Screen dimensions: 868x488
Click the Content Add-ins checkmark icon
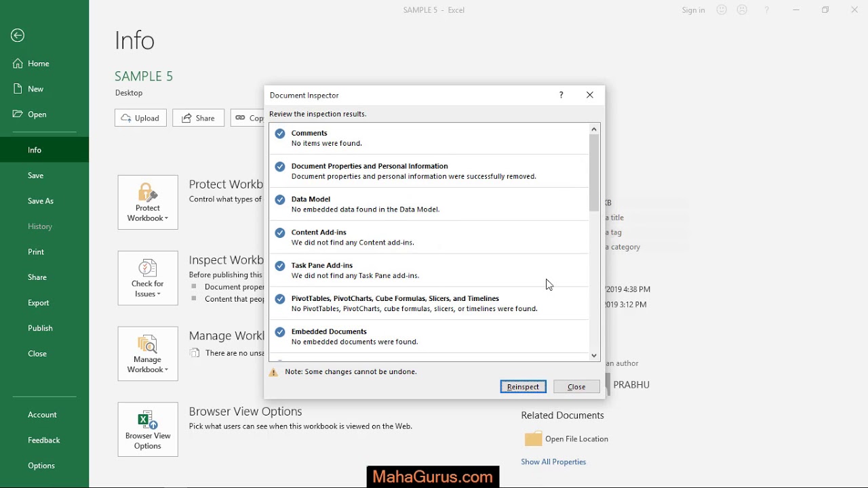tap(280, 233)
